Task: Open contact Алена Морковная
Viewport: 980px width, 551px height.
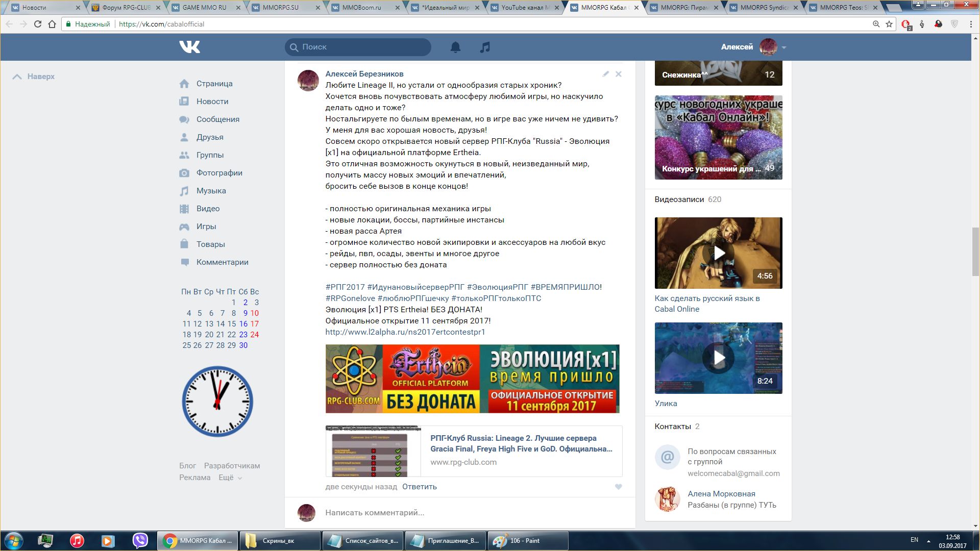Action: click(x=721, y=494)
